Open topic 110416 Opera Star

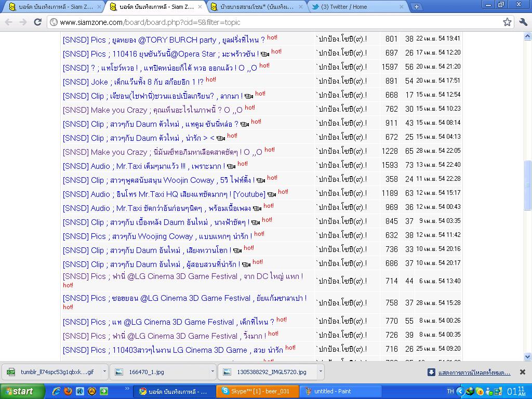tap(161, 54)
